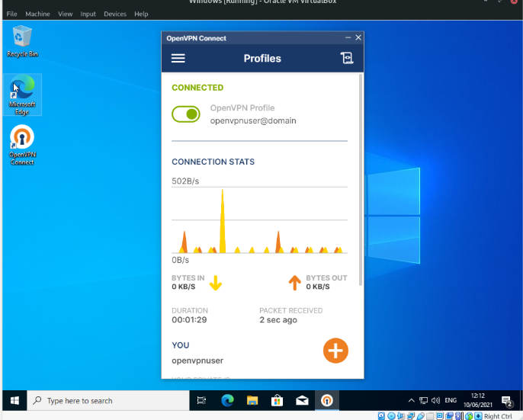Open the VirtualBox Input menu
Screen dimensions: 523x420
coord(88,14)
